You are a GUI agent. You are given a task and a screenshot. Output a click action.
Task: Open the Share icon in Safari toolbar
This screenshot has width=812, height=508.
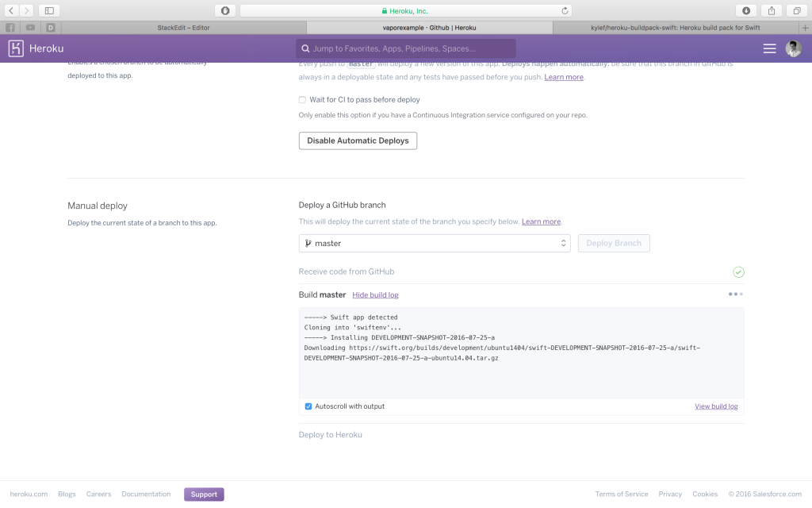(x=772, y=10)
